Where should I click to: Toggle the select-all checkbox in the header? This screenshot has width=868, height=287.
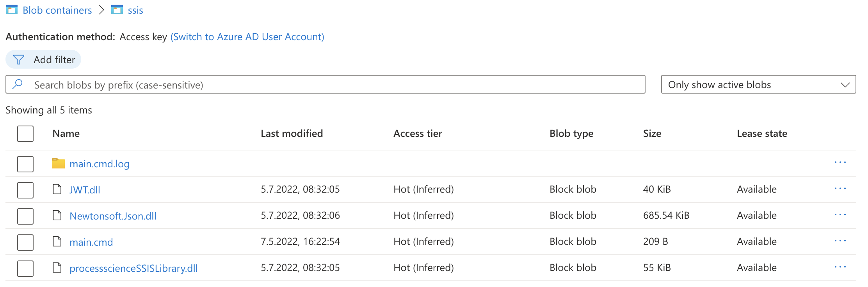pos(25,134)
